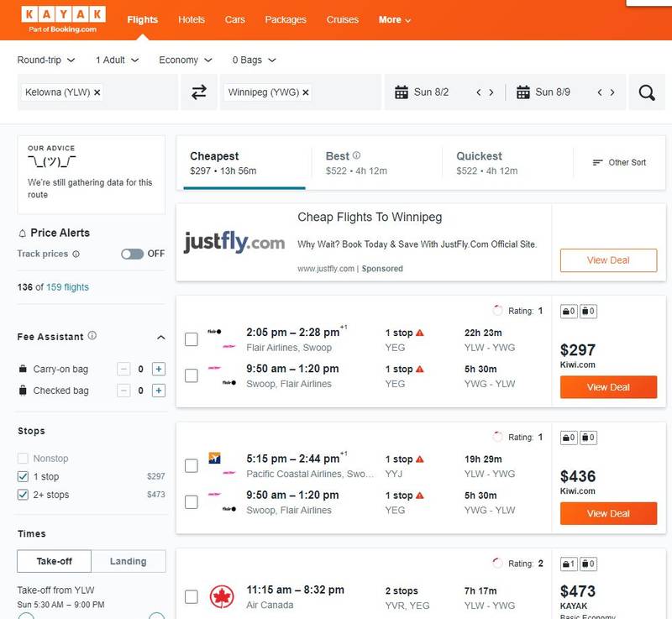Click the Other Sort button label
672x619 pixels.
tap(627, 162)
